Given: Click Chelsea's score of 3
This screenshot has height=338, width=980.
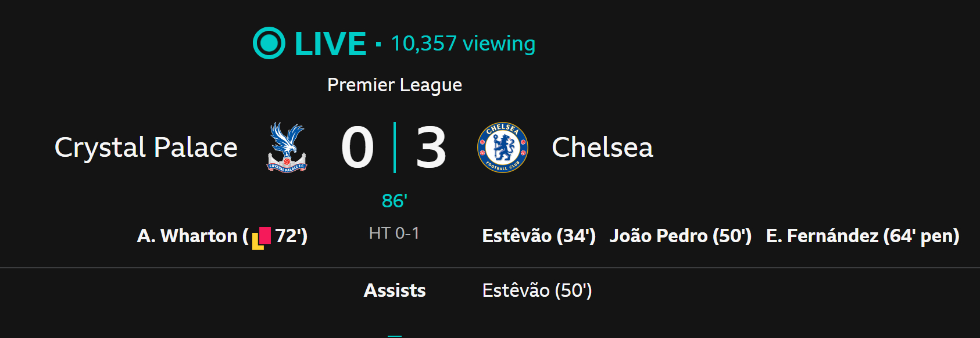Looking at the screenshot, I should click(431, 148).
